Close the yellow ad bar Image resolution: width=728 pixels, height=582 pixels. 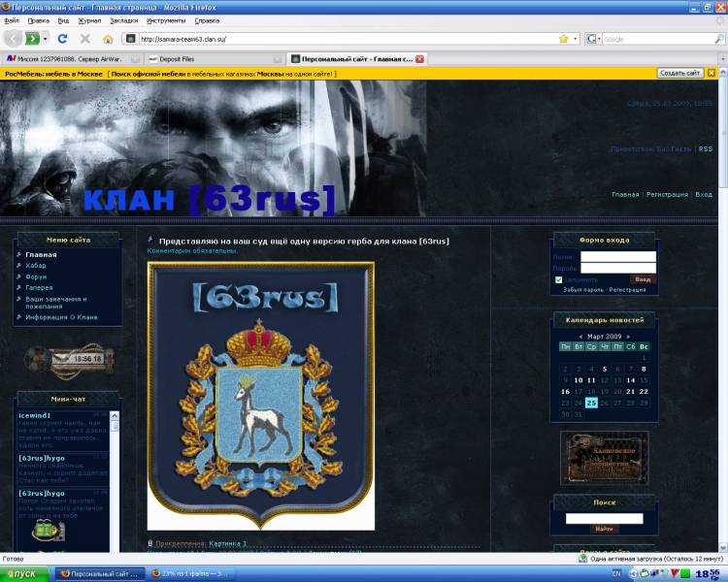[711, 73]
